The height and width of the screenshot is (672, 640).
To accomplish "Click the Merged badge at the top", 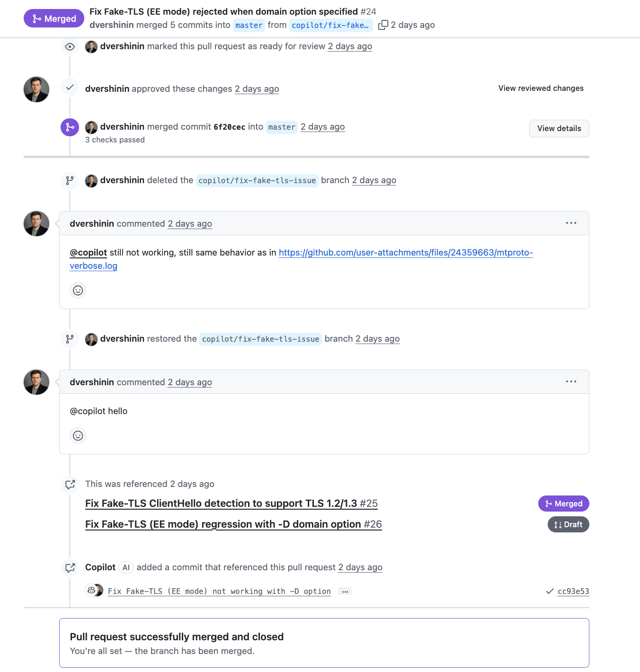I will pyautogui.click(x=53, y=18).
